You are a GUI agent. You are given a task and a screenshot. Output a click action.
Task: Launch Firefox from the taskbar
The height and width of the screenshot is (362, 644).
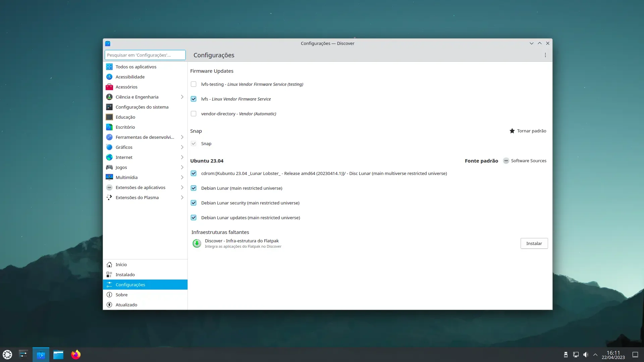click(x=76, y=354)
